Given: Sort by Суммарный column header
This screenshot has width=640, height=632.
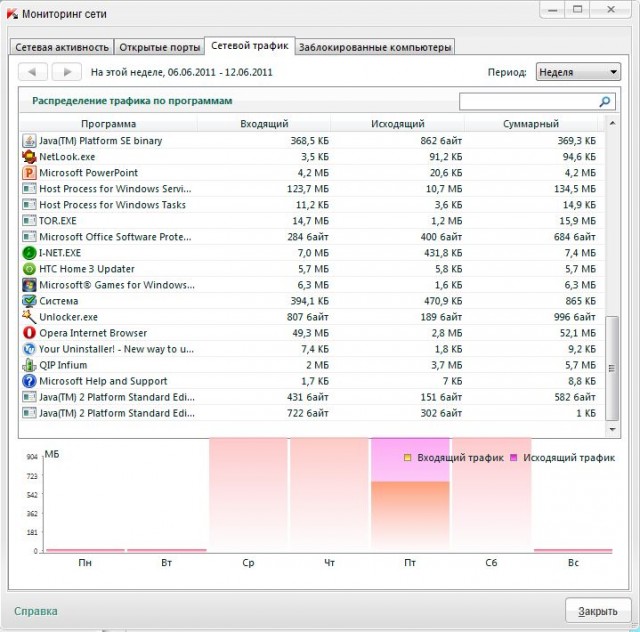Looking at the screenshot, I should point(532,124).
